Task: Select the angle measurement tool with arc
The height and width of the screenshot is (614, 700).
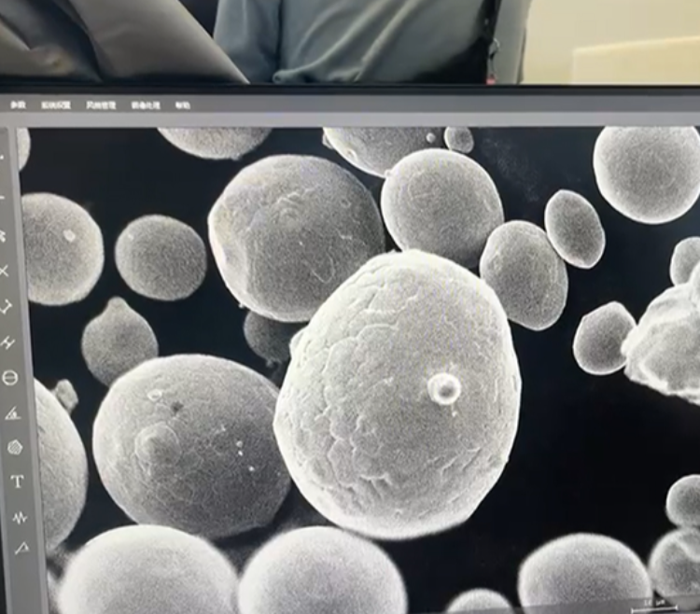Action: point(12,413)
